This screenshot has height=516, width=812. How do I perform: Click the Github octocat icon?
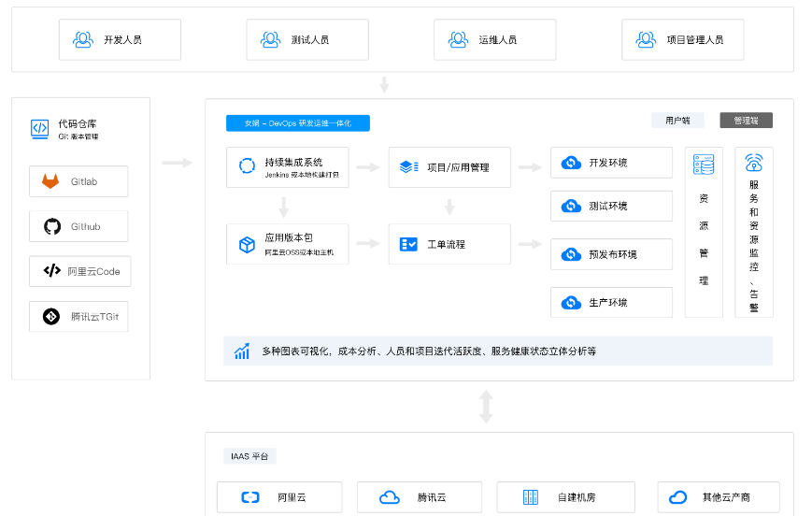point(51,226)
